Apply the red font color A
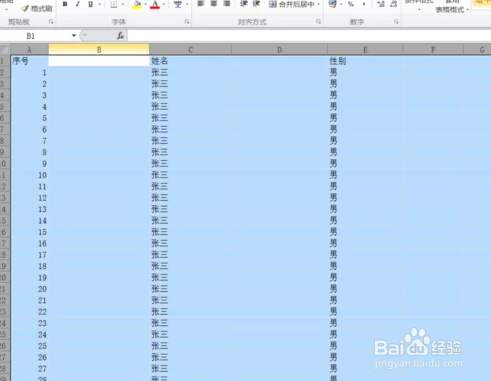The width and height of the screenshot is (491, 381). (155, 4)
